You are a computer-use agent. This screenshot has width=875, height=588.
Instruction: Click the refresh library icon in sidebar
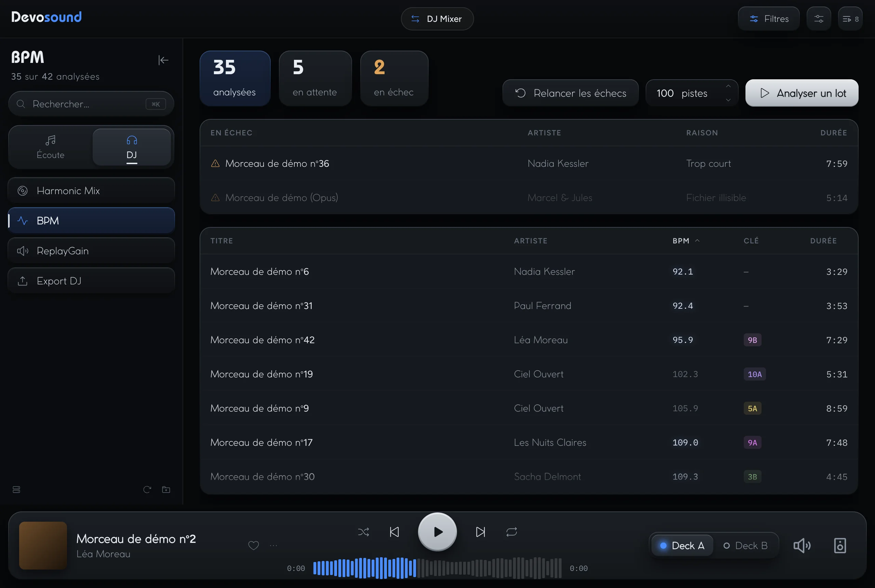point(147,490)
